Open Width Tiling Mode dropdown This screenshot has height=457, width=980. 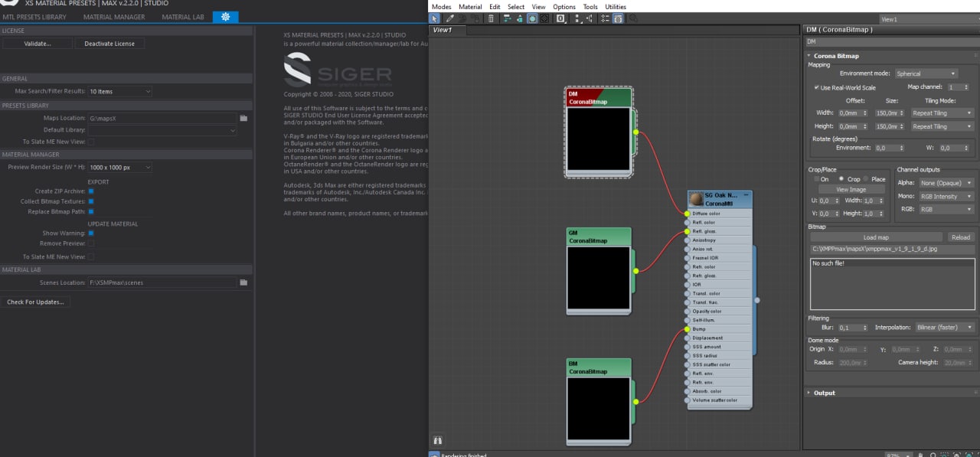click(942, 113)
